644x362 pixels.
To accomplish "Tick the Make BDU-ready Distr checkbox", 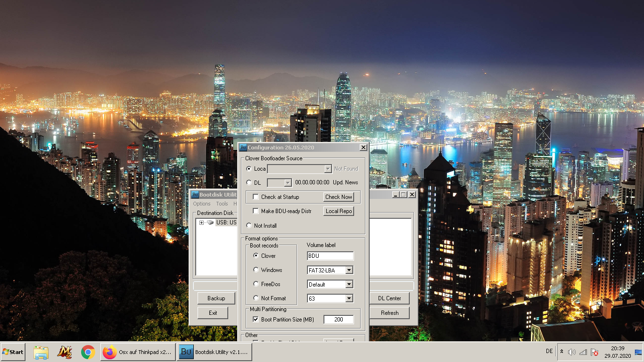I will click(256, 211).
